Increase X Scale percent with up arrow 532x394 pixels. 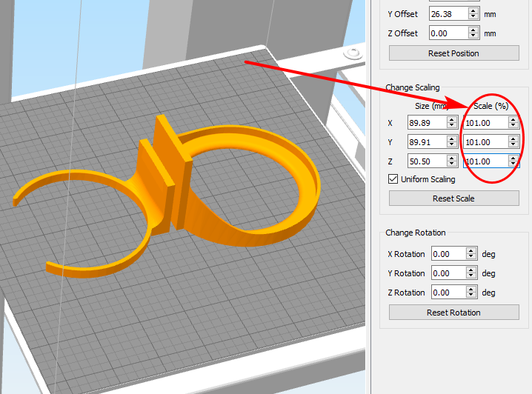[x=513, y=120]
